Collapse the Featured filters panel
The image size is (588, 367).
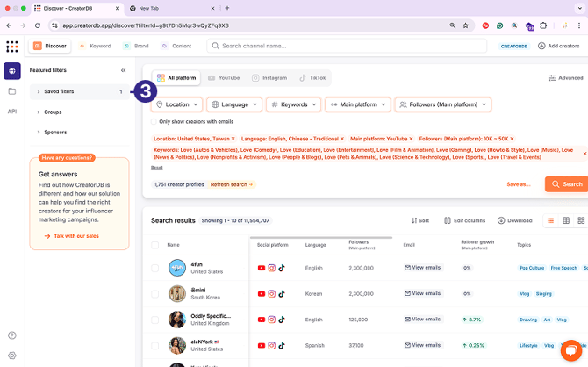124,70
